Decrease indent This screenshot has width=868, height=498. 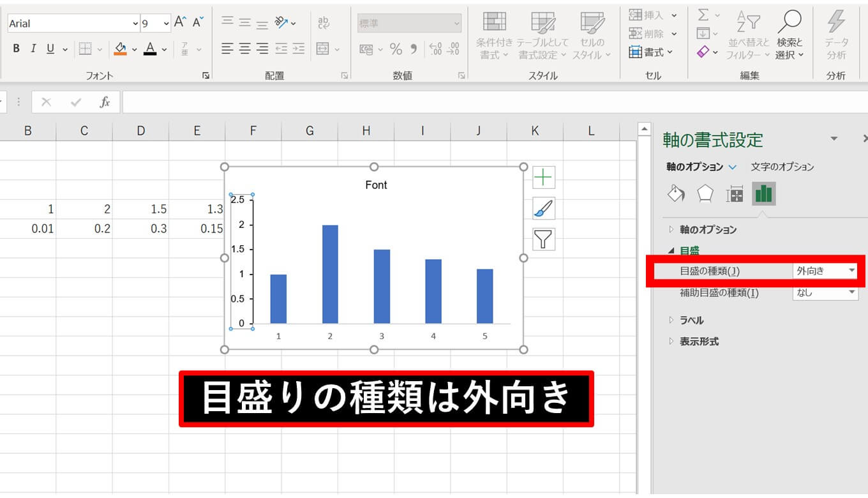(281, 49)
